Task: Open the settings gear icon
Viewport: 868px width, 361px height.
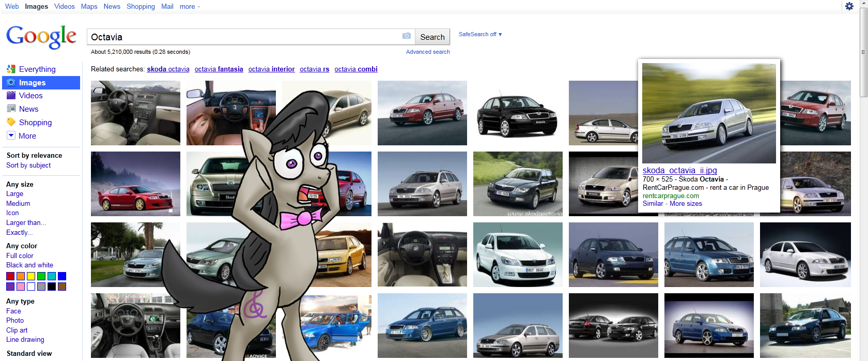Action: tap(849, 6)
